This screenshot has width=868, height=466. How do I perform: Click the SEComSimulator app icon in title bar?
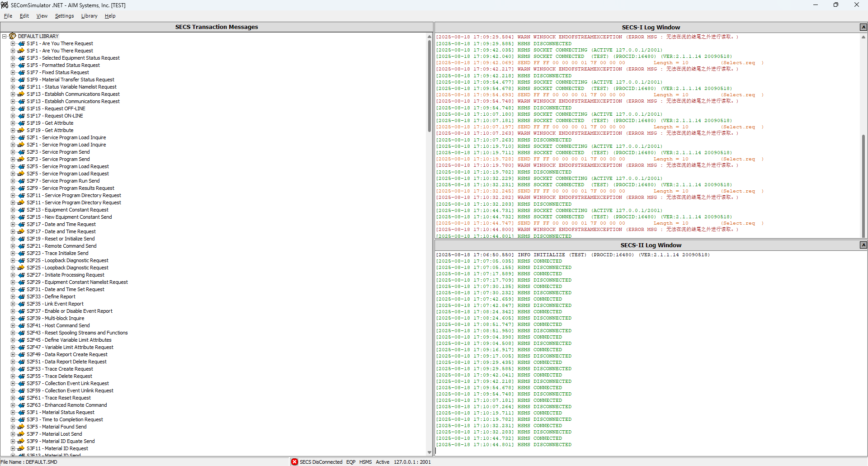[5, 5]
